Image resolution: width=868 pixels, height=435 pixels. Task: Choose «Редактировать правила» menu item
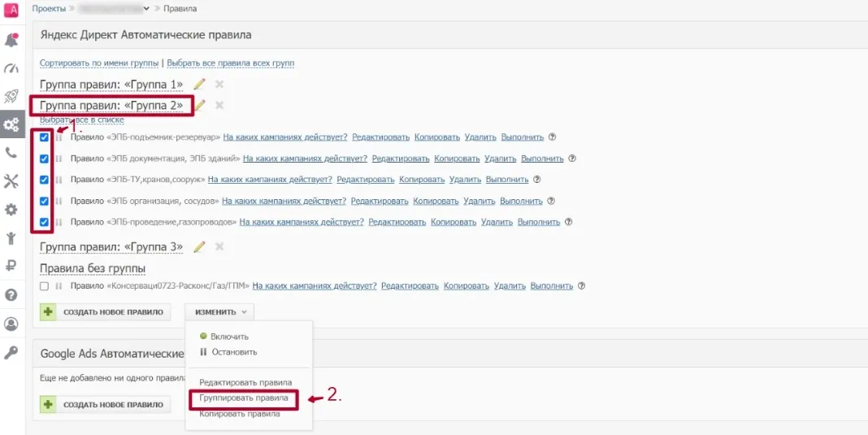coord(245,382)
